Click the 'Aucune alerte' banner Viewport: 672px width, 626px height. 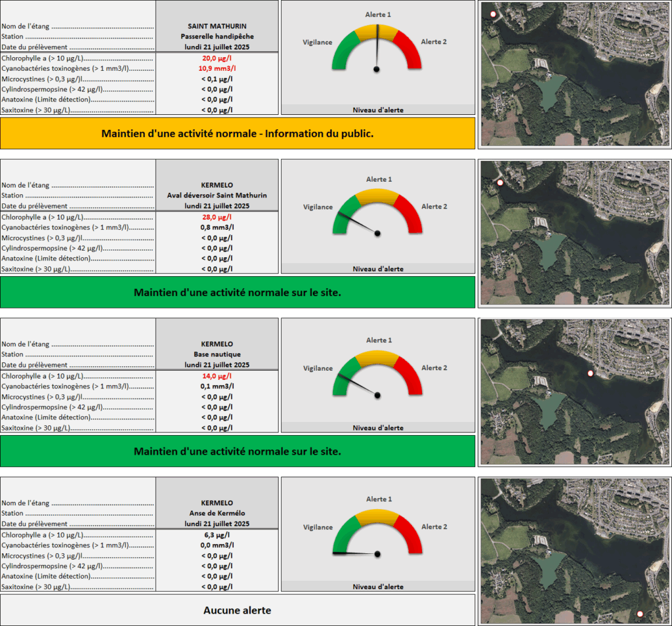pos(237,610)
